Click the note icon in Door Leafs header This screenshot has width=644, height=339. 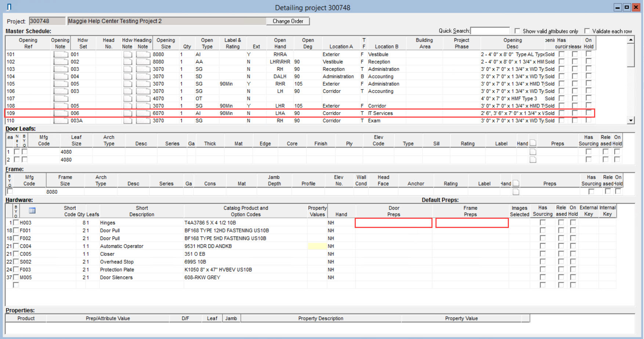tap(533, 143)
